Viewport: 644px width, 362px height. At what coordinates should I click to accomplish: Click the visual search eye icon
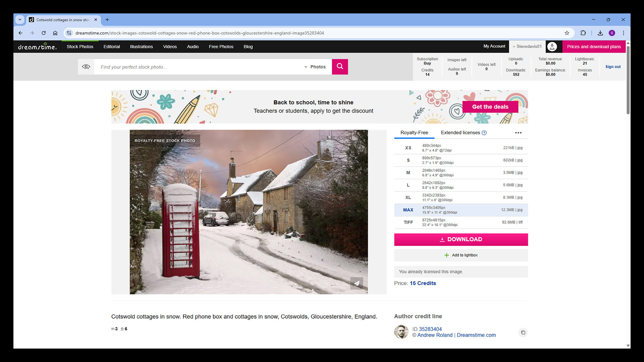86,67
